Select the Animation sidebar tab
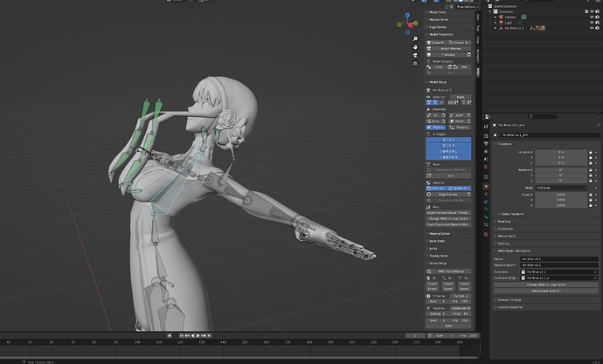The width and height of the screenshot is (603, 364). [x=478, y=56]
